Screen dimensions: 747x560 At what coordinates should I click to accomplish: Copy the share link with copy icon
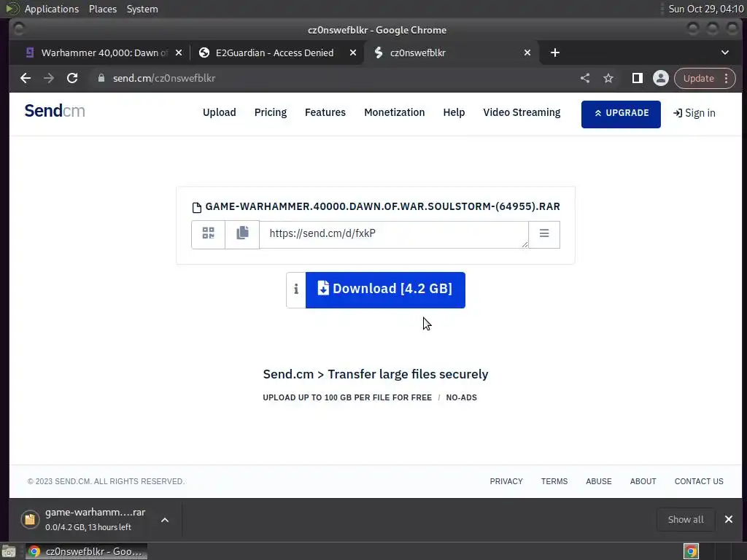(x=242, y=234)
